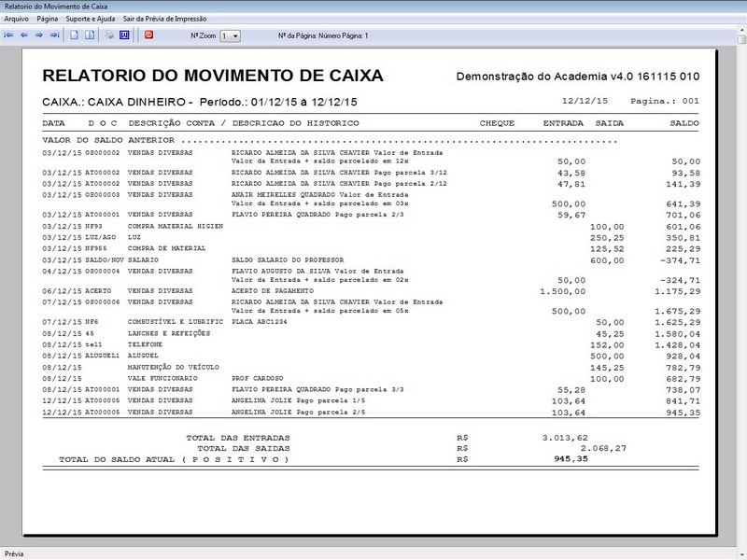Export report with the Word icon
Viewport: 747px width, 560px height.
point(124,35)
